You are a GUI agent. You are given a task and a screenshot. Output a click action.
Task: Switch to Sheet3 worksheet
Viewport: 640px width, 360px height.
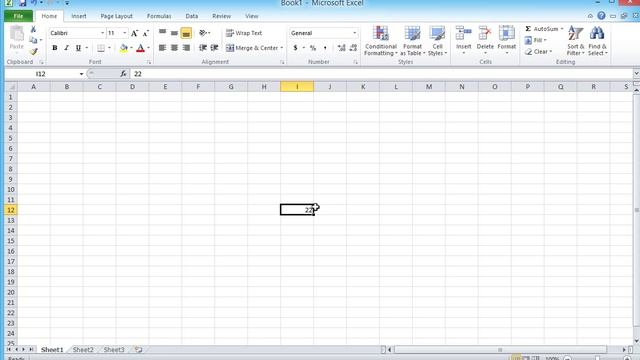pyautogui.click(x=114, y=350)
